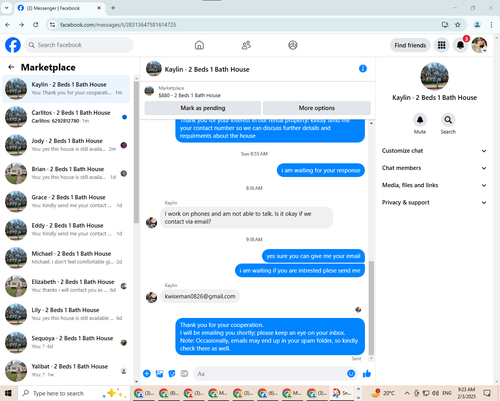Expand Media, files and links section
Image resolution: width=500 pixels, height=401 pixels.
434,185
